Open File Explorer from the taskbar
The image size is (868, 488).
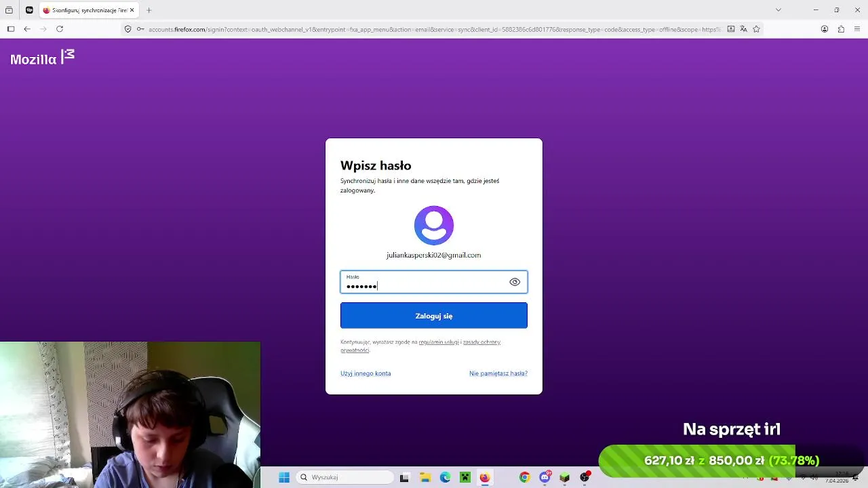425,478
